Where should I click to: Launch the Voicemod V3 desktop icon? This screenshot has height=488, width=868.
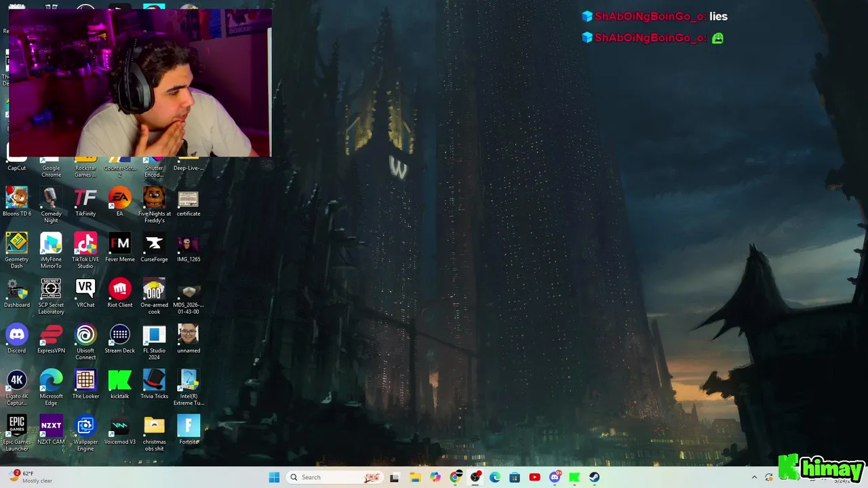click(x=120, y=426)
